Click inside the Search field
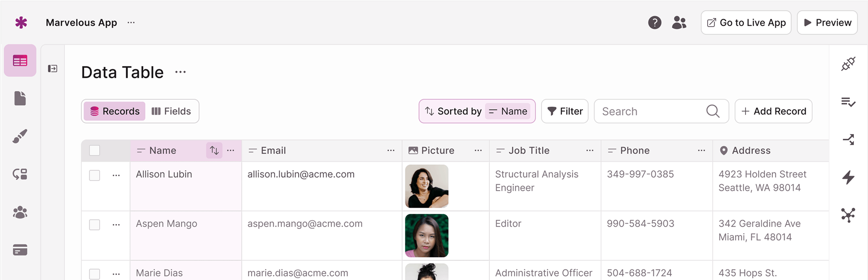This screenshot has height=280, width=868. (649, 111)
